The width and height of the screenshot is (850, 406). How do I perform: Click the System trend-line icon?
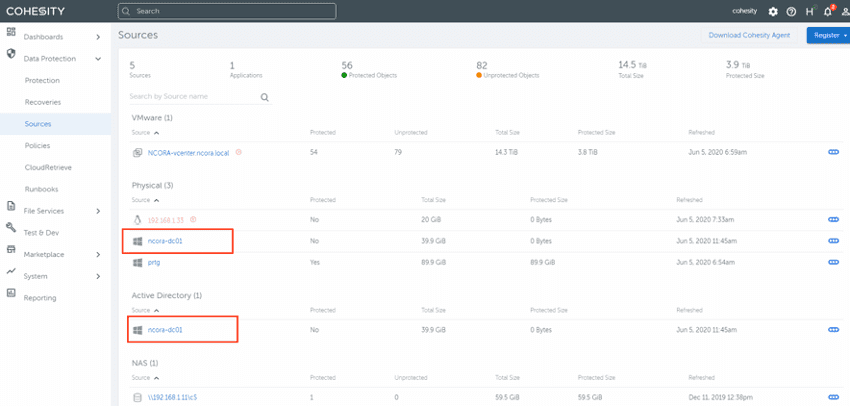click(11, 271)
